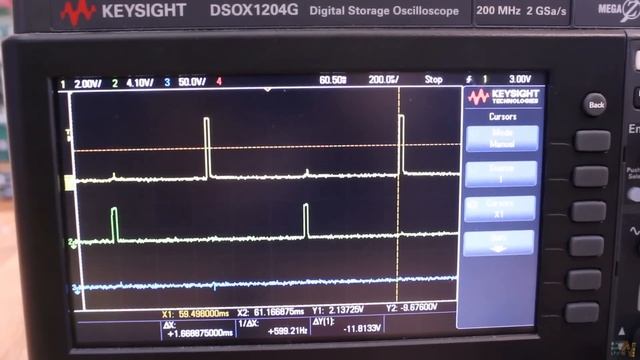Select the 200.0 per division timebase readout
This screenshot has height=360, width=640.
click(x=383, y=79)
